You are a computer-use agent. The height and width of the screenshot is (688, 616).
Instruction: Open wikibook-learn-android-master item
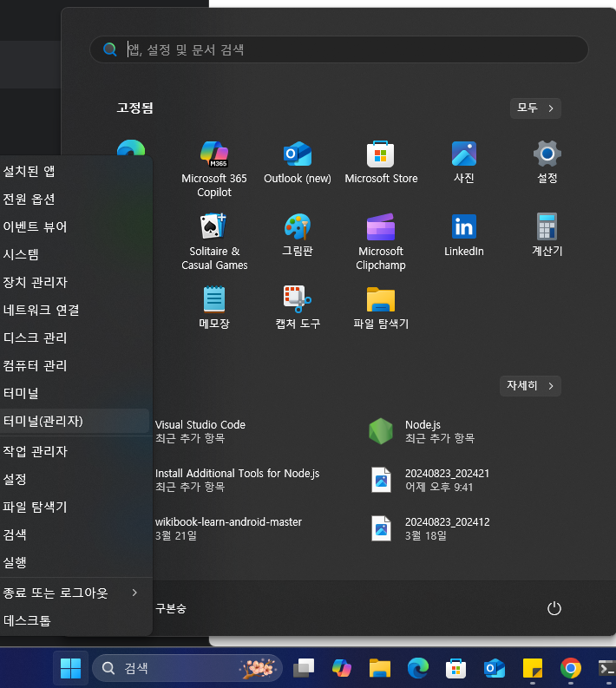[228, 528]
